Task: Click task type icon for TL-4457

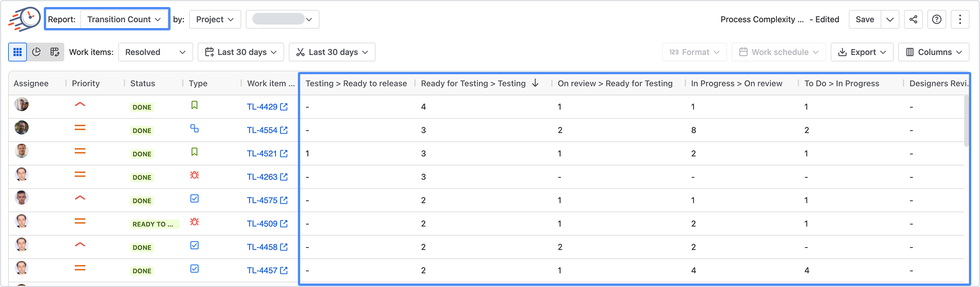Action: (194, 269)
